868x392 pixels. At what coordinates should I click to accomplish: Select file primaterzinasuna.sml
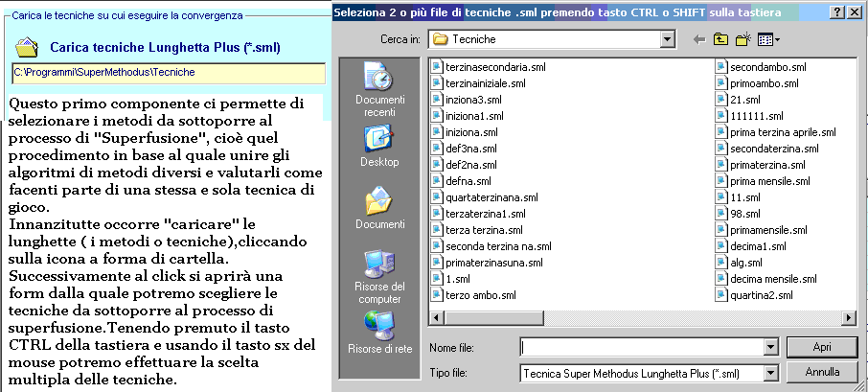(487, 263)
